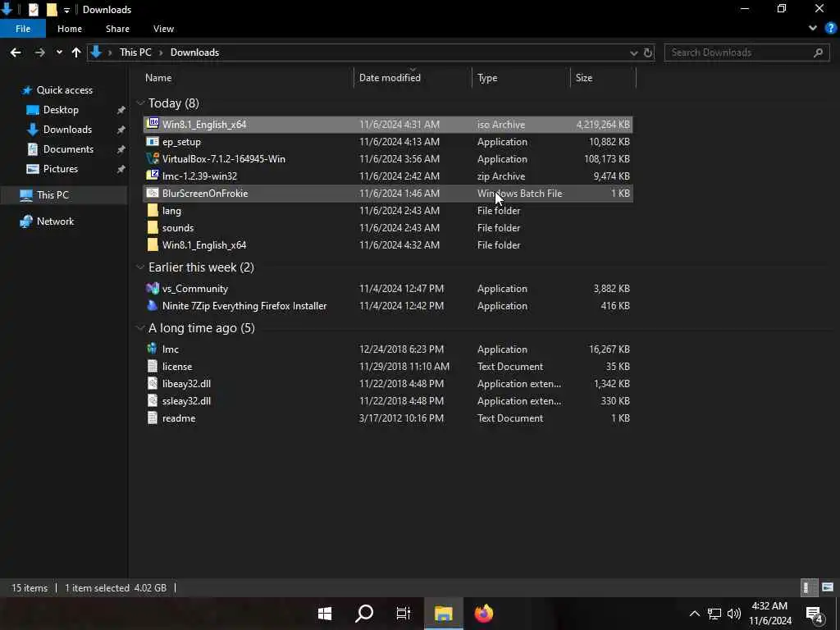
Task: Open the network icon in system tray
Action: click(x=714, y=614)
